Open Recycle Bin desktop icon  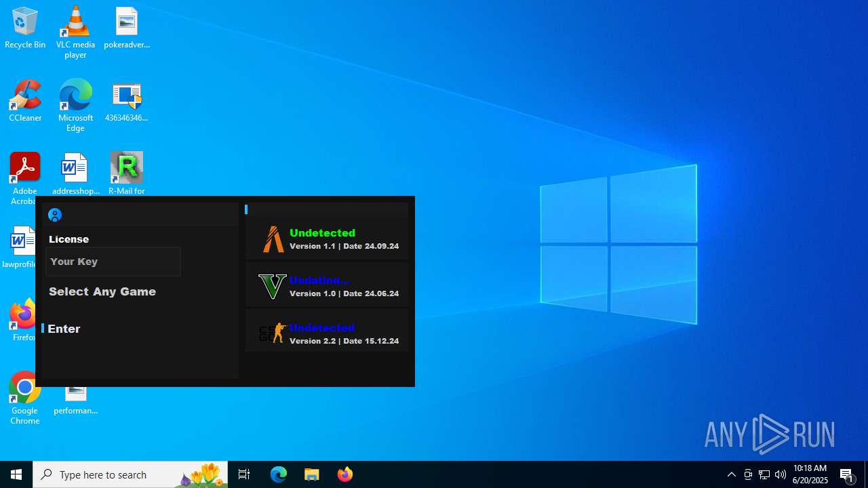(25, 28)
